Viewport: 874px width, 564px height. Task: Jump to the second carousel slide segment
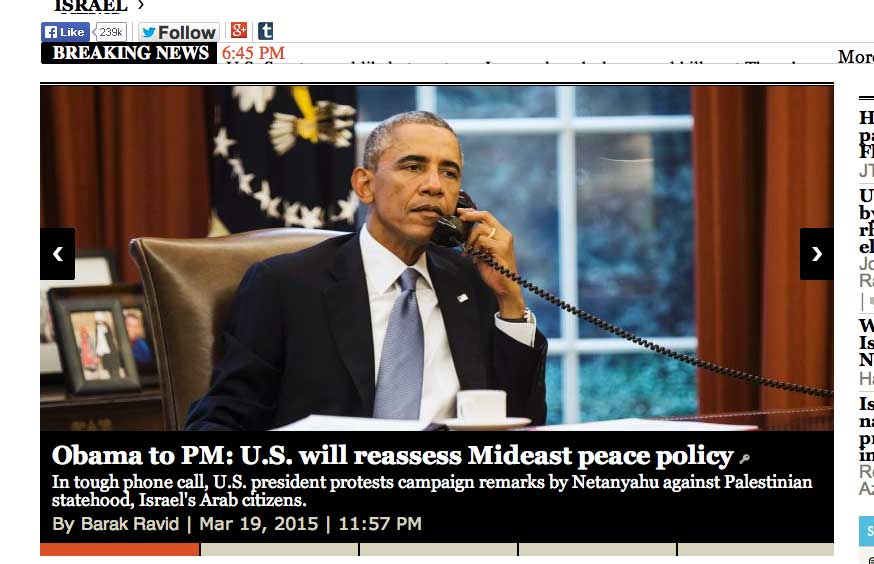click(x=279, y=550)
